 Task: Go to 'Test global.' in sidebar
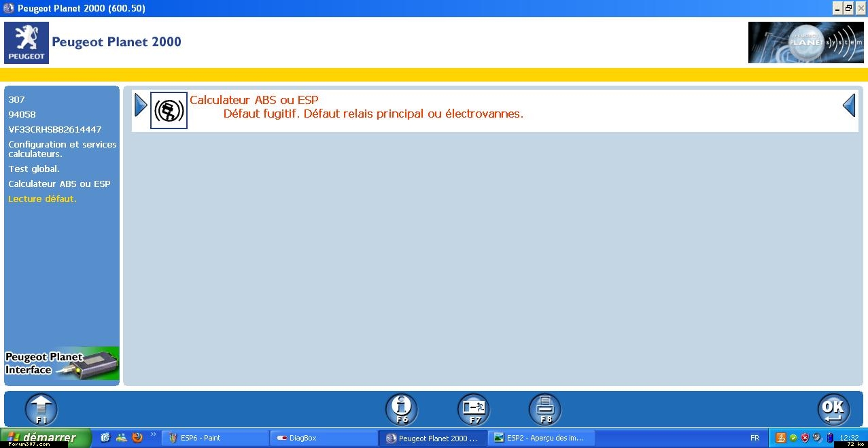pos(34,169)
